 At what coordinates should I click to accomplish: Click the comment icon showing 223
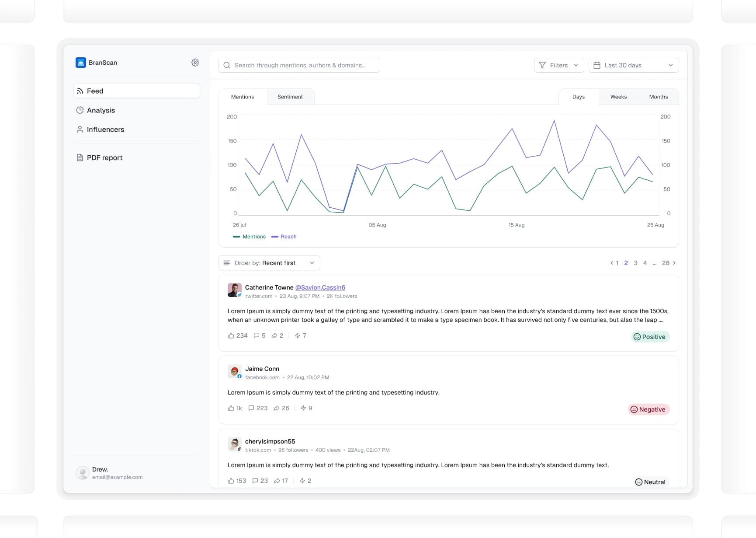251,408
